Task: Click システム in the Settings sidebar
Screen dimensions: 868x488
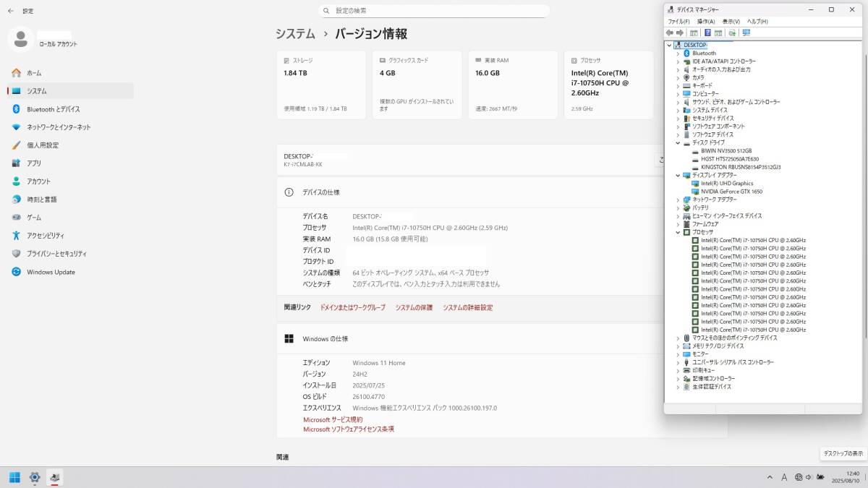Action: coord(70,91)
